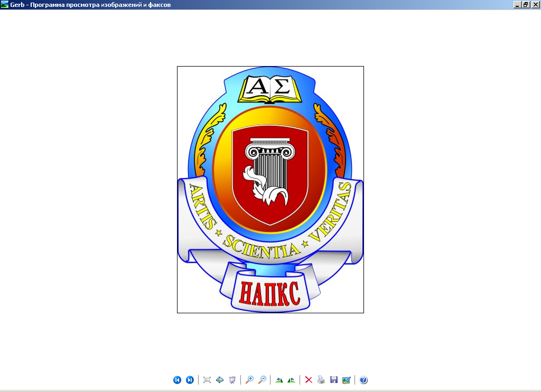The image size is (541, 392).
Task: Restore down the Gerb viewer window
Action: click(x=526, y=4)
